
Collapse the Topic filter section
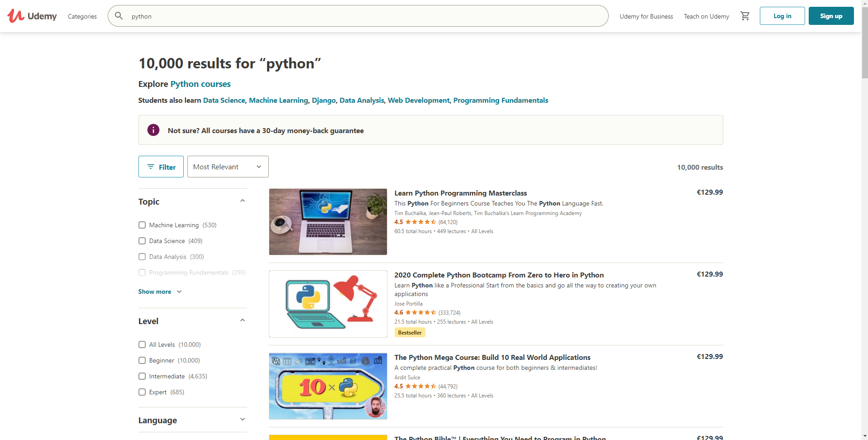tap(243, 201)
